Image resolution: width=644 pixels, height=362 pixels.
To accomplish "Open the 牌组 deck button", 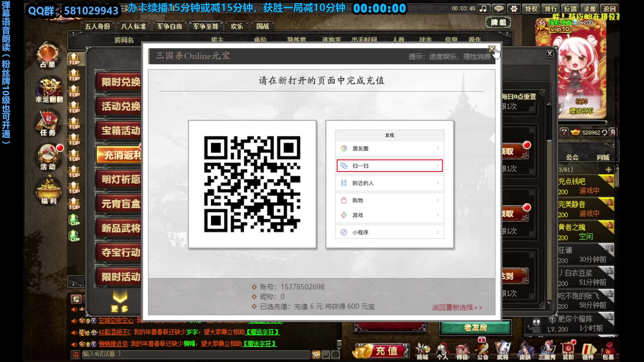I will [498, 22].
